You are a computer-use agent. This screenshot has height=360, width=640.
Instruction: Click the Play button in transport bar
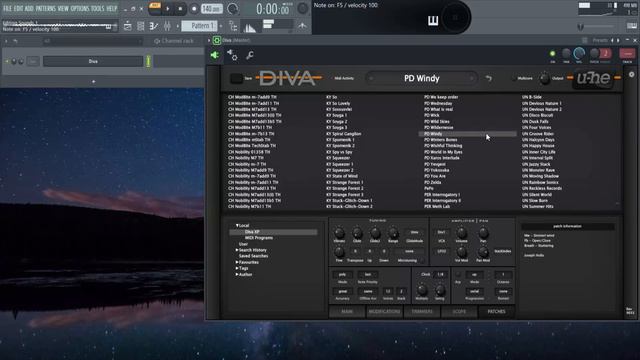[168, 9]
